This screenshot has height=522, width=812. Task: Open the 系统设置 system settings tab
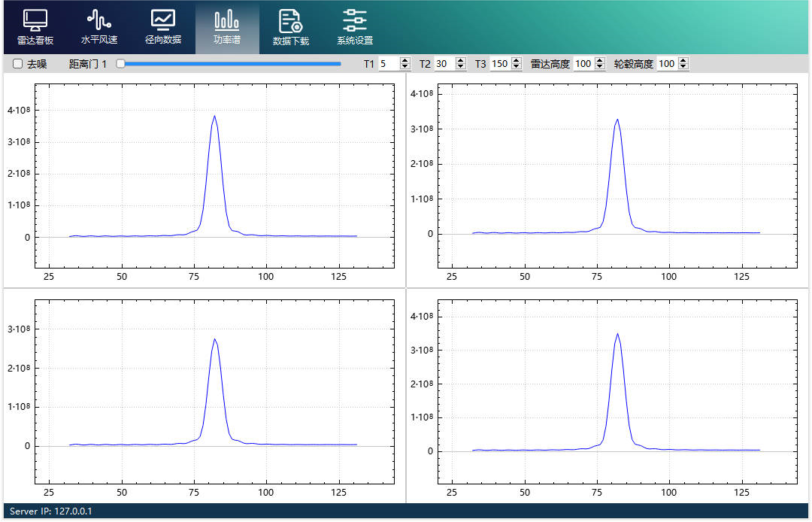(x=355, y=27)
